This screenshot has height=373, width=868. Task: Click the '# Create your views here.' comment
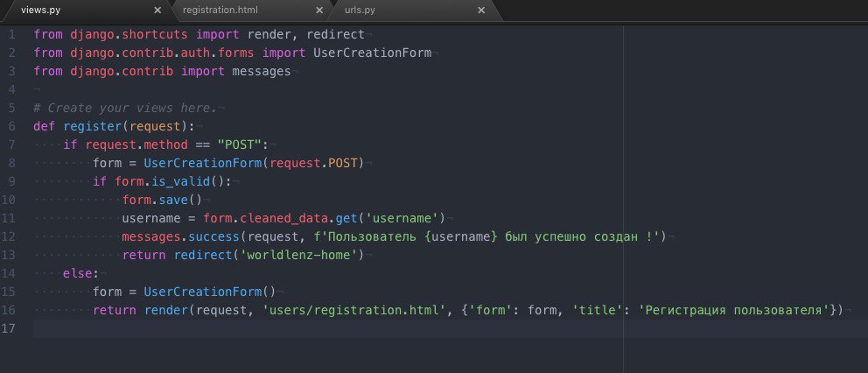[125, 108]
